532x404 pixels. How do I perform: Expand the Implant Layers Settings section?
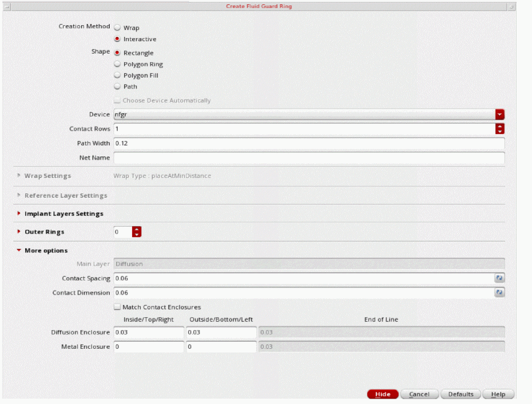click(x=19, y=214)
